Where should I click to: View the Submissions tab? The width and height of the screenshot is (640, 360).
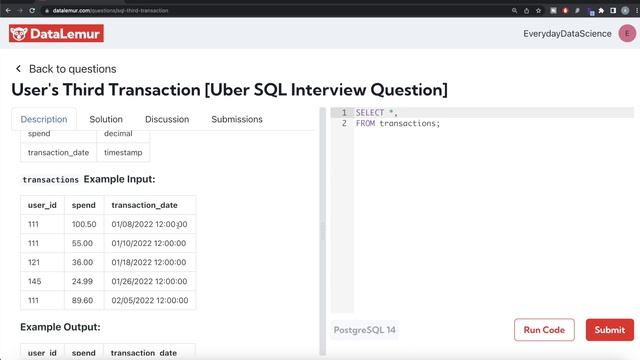[x=237, y=119]
